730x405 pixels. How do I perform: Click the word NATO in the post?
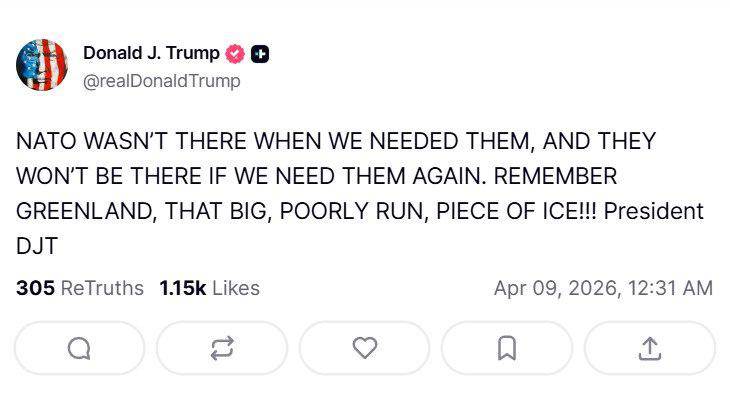coord(46,141)
